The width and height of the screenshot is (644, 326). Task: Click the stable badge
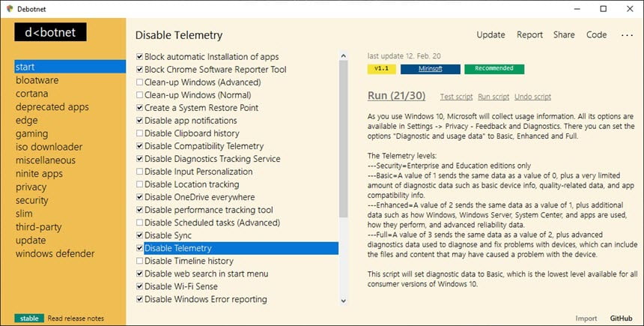tap(29, 319)
